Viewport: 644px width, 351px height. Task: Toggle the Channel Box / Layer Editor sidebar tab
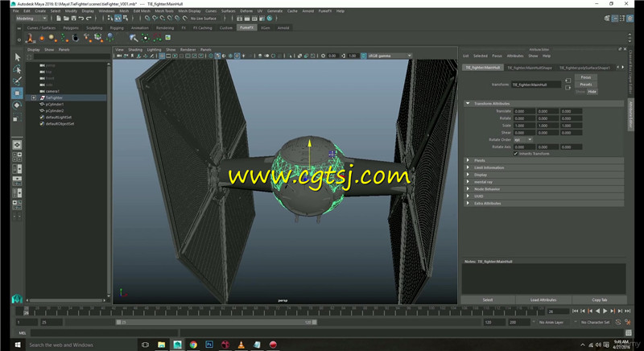(x=630, y=72)
